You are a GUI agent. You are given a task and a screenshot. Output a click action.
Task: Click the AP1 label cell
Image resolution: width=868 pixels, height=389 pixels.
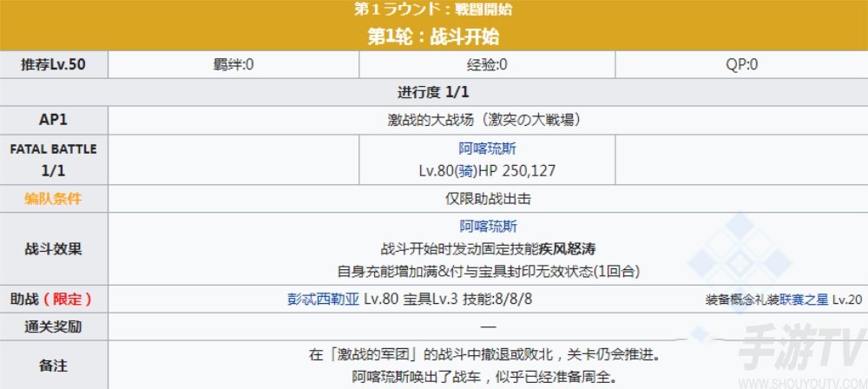pyautogui.click(x=54, y=120)
